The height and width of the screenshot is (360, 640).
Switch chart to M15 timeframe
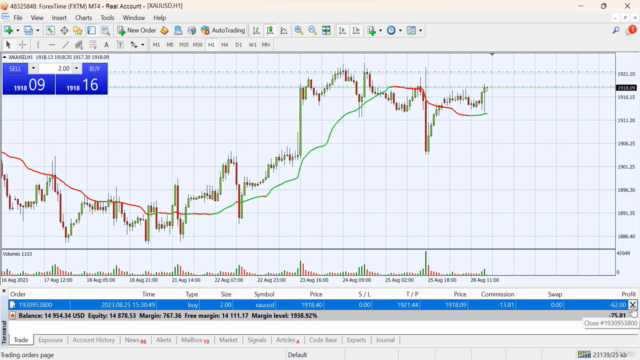coord(184,44)
